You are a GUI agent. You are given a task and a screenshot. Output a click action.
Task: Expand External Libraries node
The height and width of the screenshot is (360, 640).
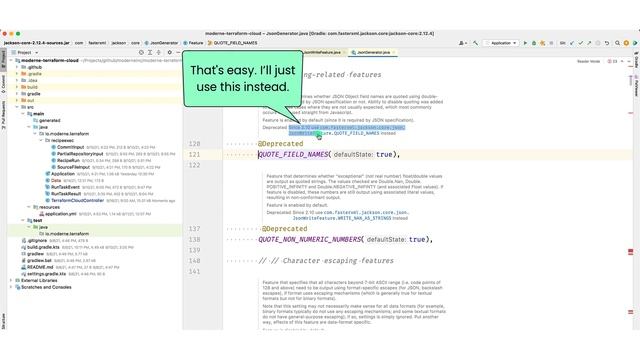tap(11, 280)
